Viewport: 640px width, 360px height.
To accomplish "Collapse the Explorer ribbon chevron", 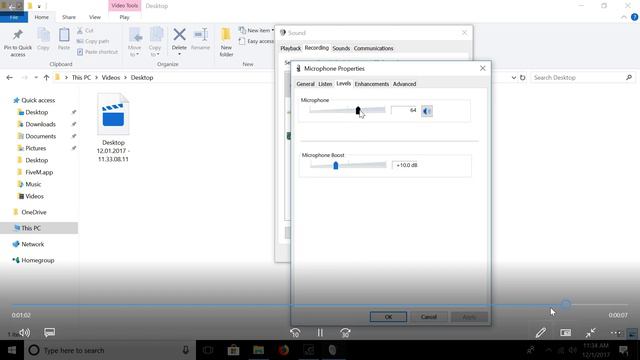I will pos(624,17).
